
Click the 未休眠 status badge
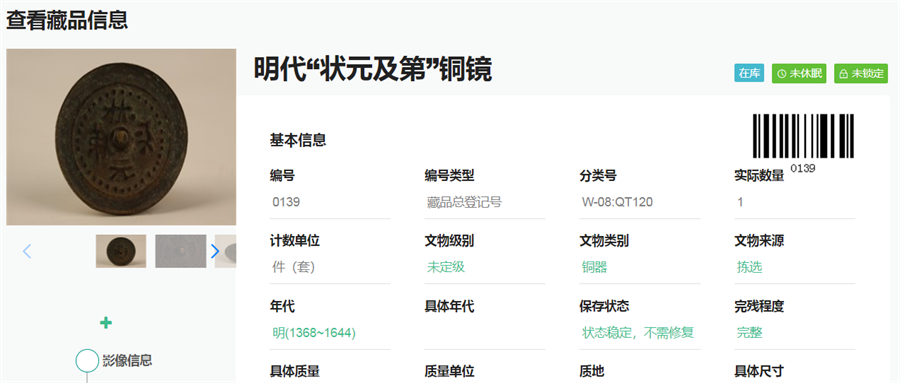[x=799, y=73]
